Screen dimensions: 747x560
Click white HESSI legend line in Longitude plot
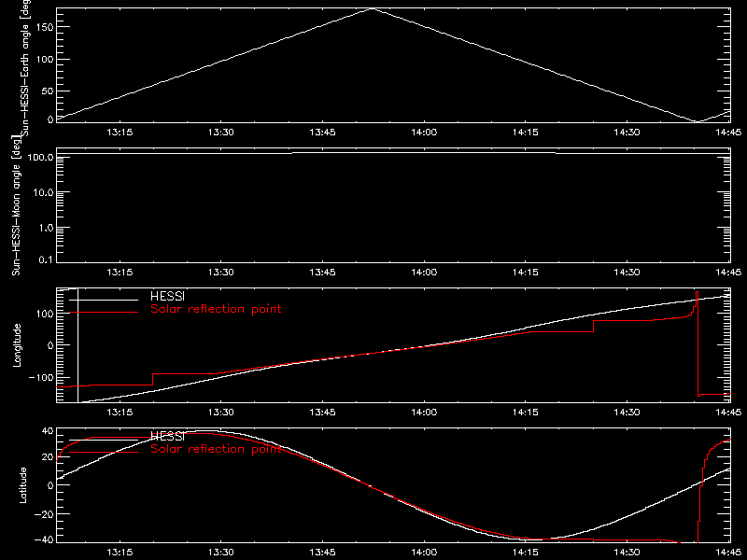[x=104, y=300]
